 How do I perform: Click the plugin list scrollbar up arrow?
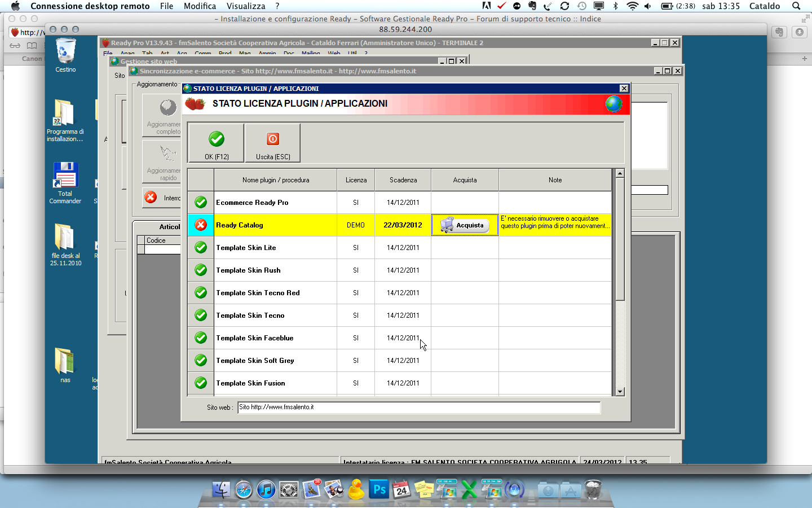click(x=620, y=174)
